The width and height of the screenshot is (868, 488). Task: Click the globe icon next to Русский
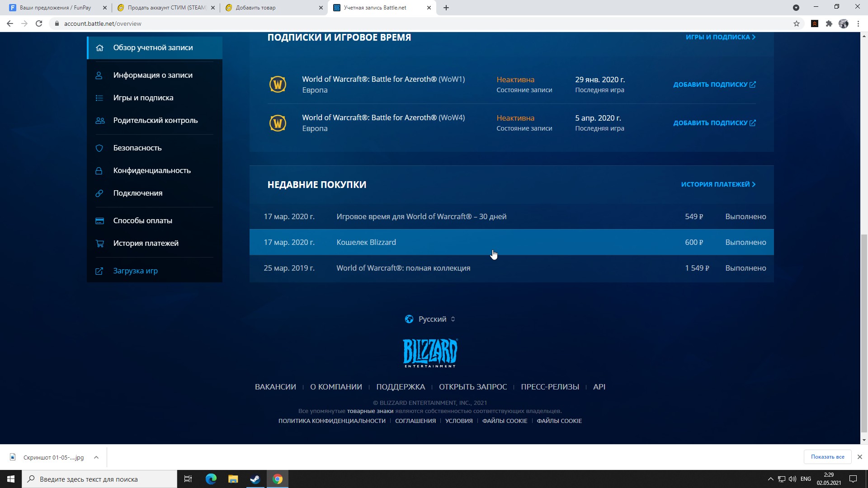(x=409, y=319)
